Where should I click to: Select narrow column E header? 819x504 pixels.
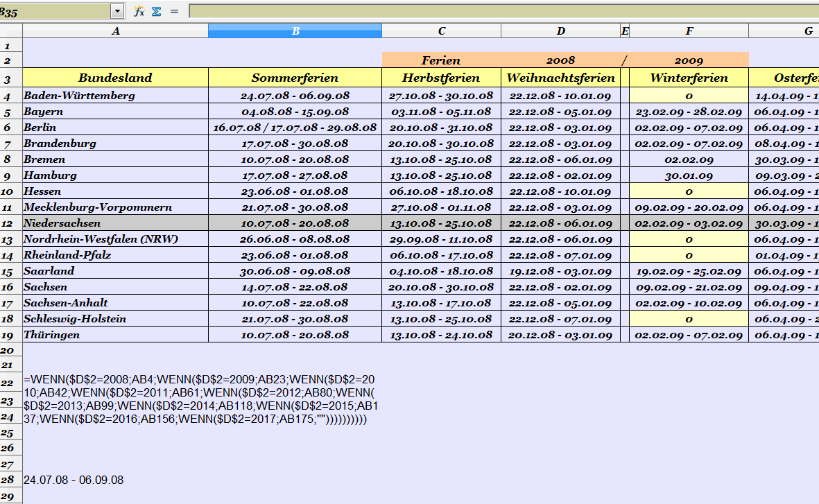pyautogui.click(x=625, y=31)
